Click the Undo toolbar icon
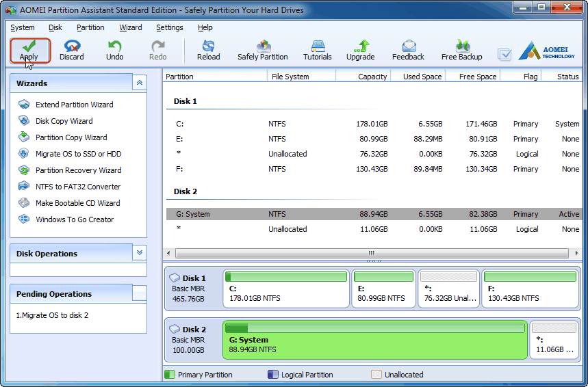The width and height of the screenshot is (588, 387). 114,50
